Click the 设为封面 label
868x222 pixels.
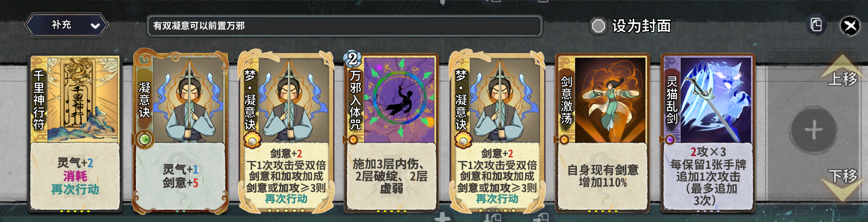pos(641,26)
